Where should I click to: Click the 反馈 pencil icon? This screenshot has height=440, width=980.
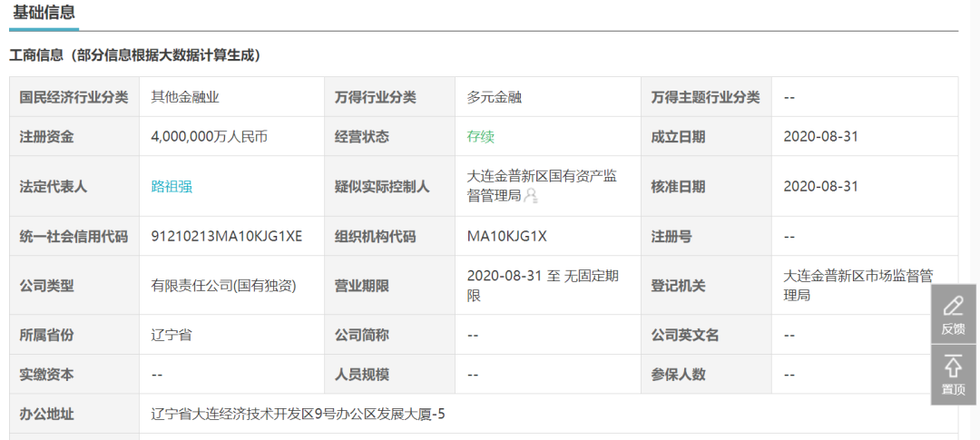pos(953,306)
